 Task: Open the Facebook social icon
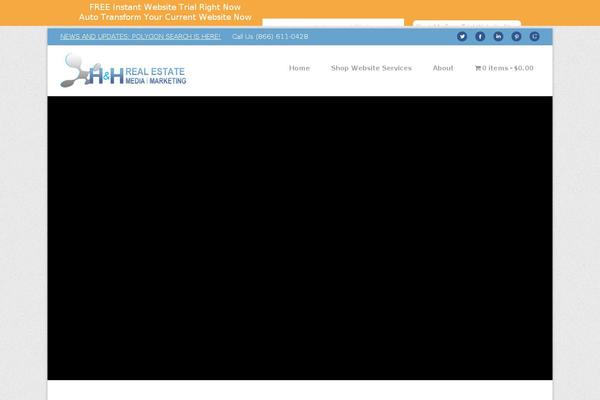click(x=480, y=36)
